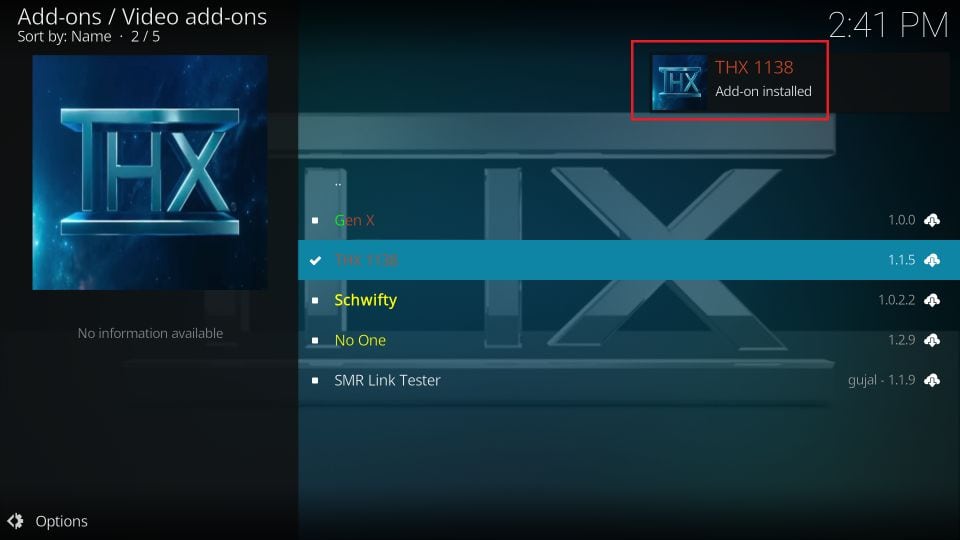The height and width of the screenshot is (540, 960).
Task: Open the Gen X add-on entry
Action: [x=629, y=220]
